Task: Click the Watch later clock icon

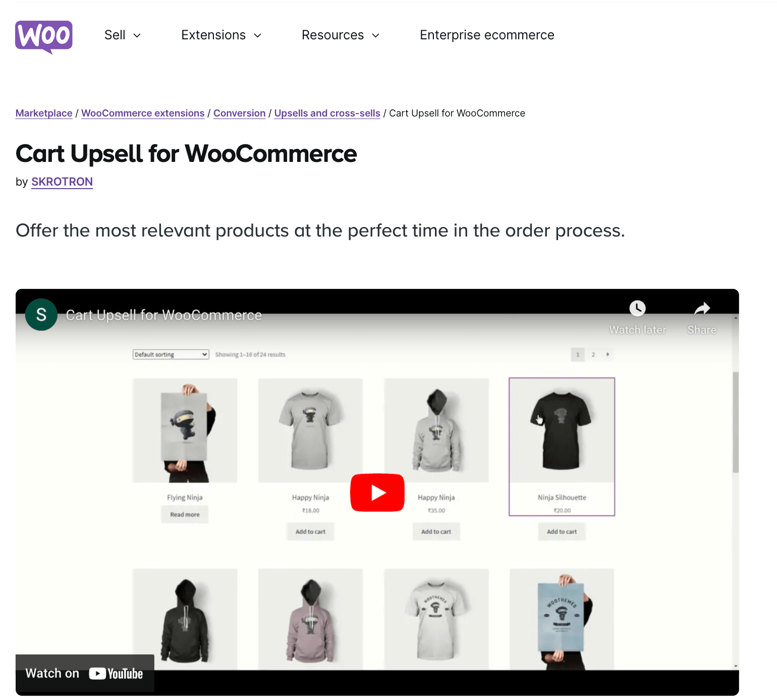Action: [x=637, y=308]
